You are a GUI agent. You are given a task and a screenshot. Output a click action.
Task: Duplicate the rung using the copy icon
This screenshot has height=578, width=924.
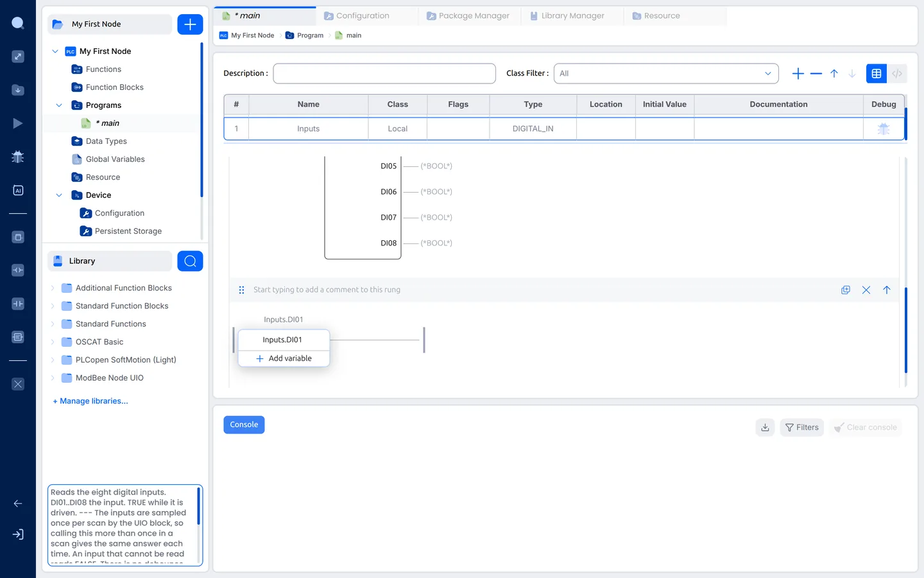coord(846,290)
